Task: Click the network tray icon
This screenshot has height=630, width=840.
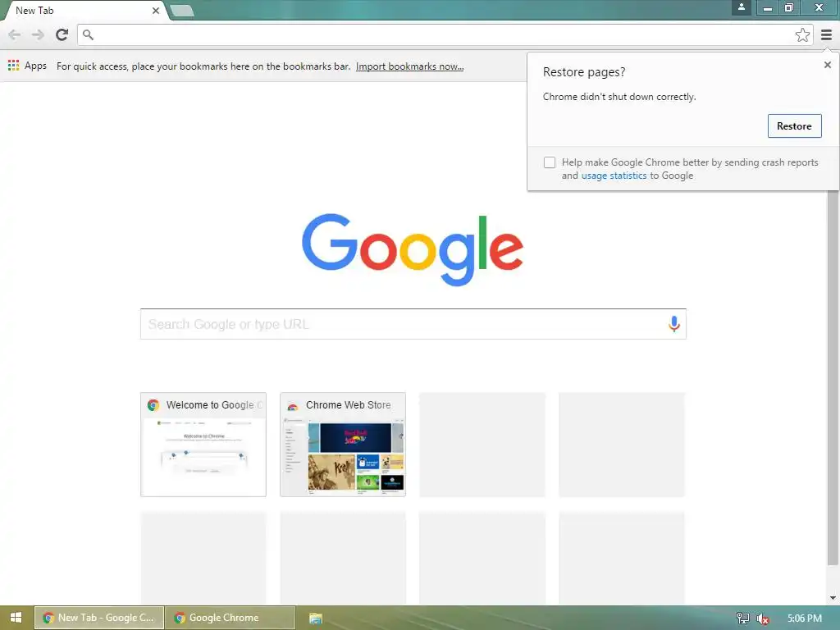Action: [x=742, y=619]
